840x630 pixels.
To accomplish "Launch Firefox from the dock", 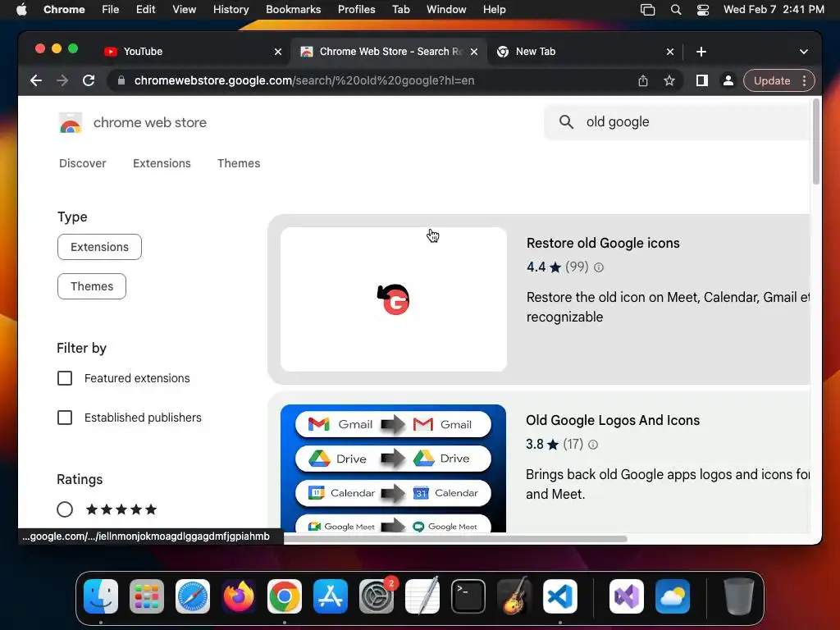I will pos(239,596).
